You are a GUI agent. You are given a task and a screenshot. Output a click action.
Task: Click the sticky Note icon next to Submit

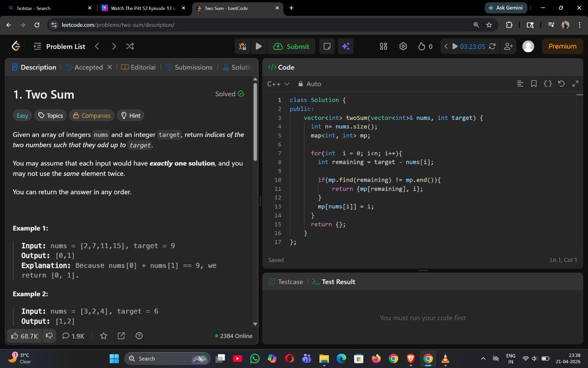click(x=326, y=46)
